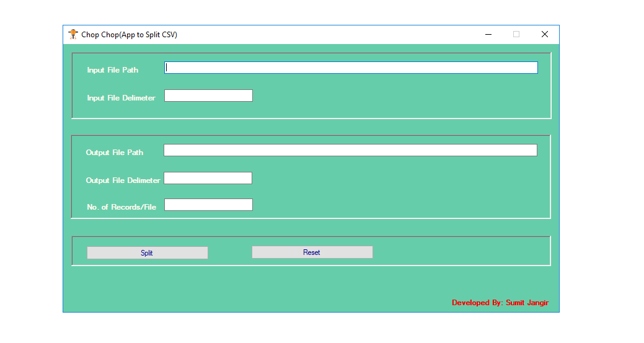
Task: Click the No. of Records/File input
Action: click(x=209, y=205)
